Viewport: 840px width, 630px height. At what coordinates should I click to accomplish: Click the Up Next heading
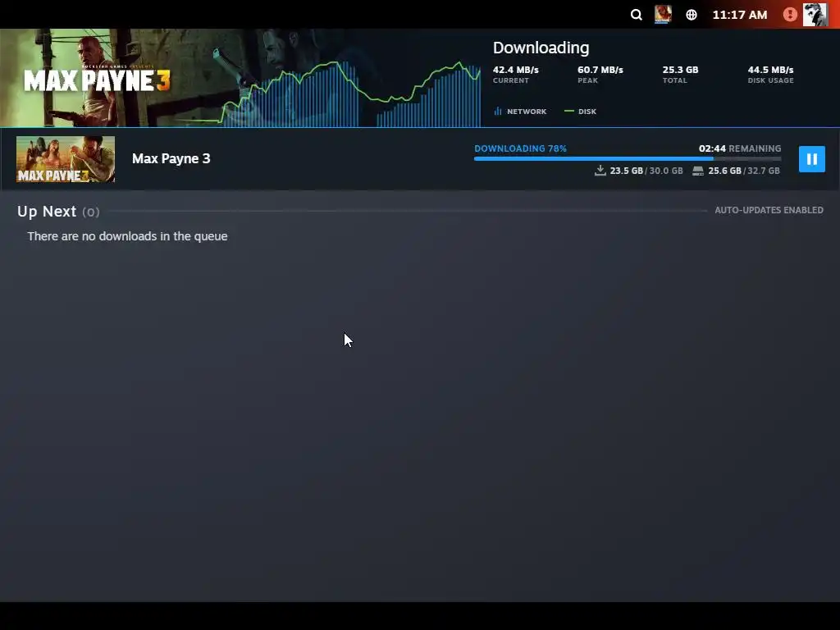47,212
